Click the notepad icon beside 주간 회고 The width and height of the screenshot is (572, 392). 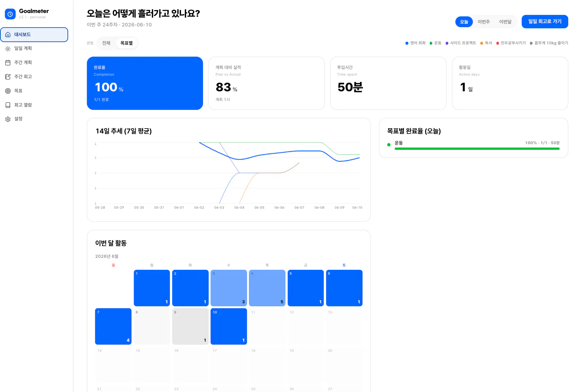click(8, 77)
